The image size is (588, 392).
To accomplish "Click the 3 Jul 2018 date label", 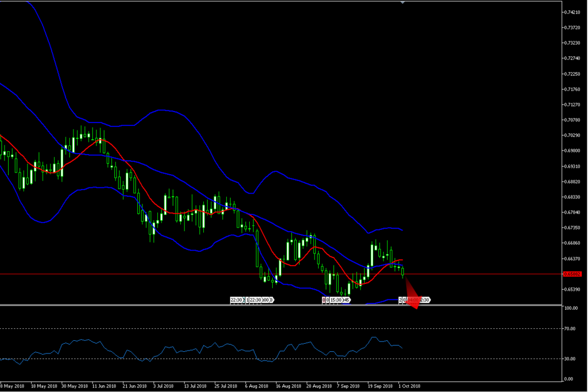I will [164, 386].
